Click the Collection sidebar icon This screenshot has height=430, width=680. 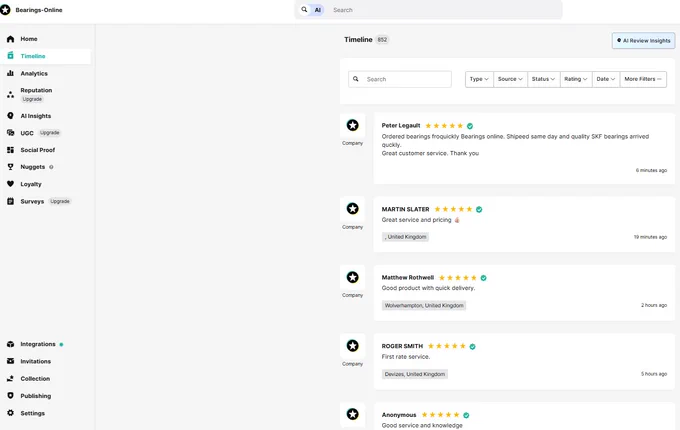10,378
